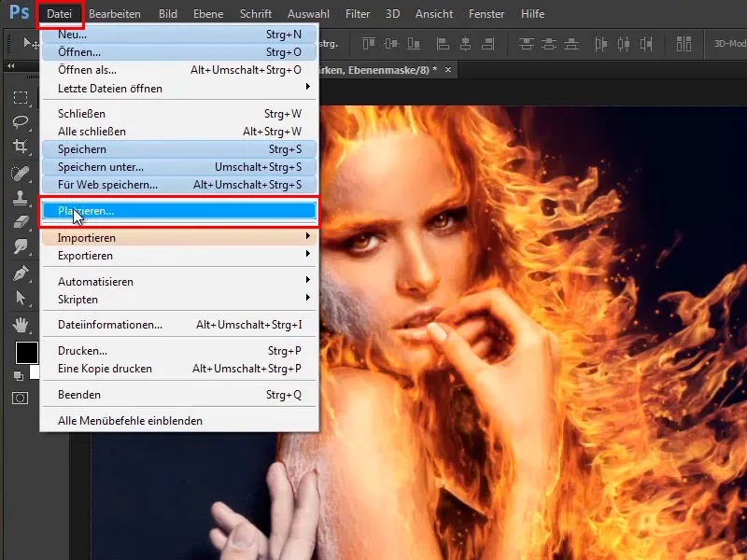Open the background color white swatch
The width and height of the screenshot is (747, 560).
pos(35,372)
